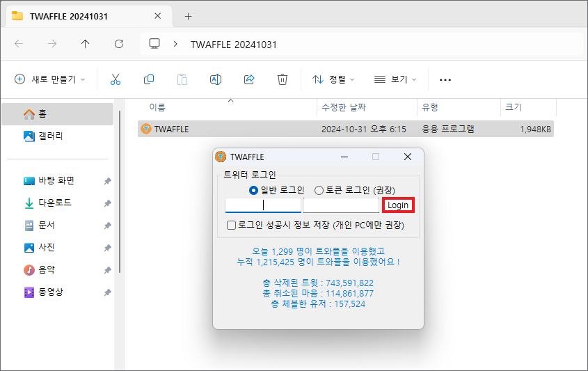Click the sidebar vertical scrollbar
This screenshot has height=371, width=588.
pos(120,191)
